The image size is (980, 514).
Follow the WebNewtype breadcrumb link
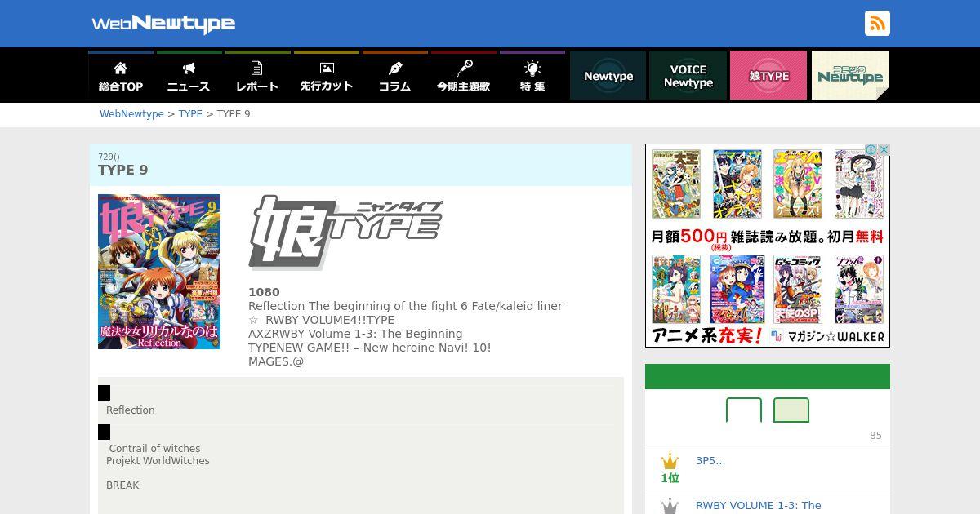131,114
